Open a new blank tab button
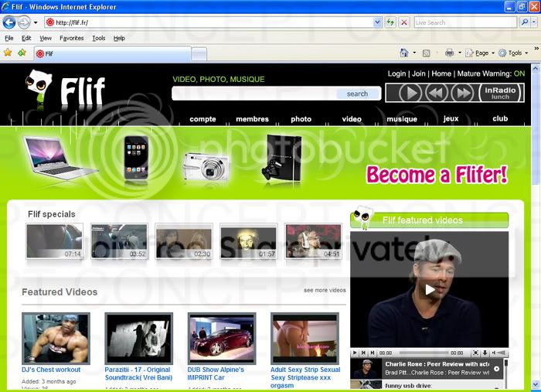This screenshot has height=392, width=541. [x=199, y=54]
